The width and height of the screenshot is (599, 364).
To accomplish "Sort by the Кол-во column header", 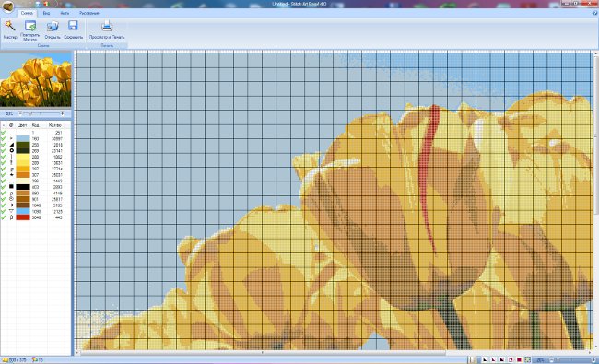I will pos(55,125).
